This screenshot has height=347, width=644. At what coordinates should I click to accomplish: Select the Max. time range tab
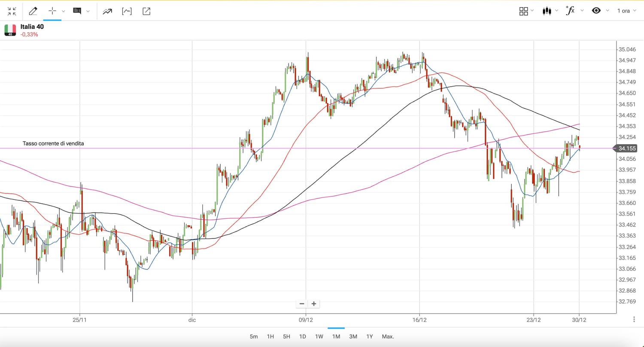tap(388, 337)
